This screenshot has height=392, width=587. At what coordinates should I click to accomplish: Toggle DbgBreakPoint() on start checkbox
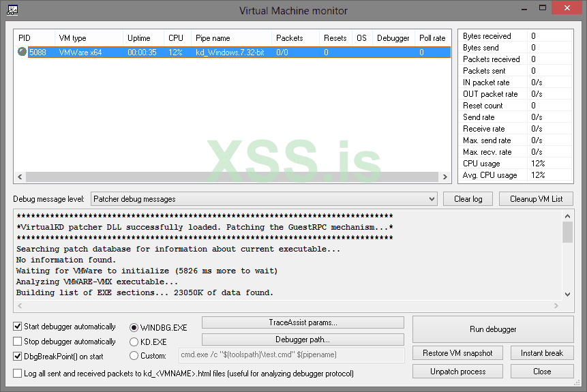pyautogui.click(x=17, y=357)
